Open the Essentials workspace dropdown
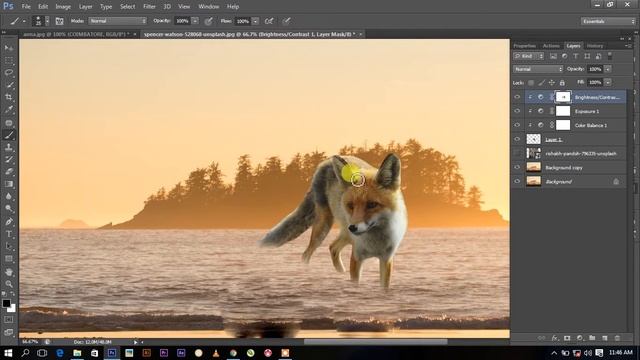Viewport: 640px width, 360px height. 608,21
